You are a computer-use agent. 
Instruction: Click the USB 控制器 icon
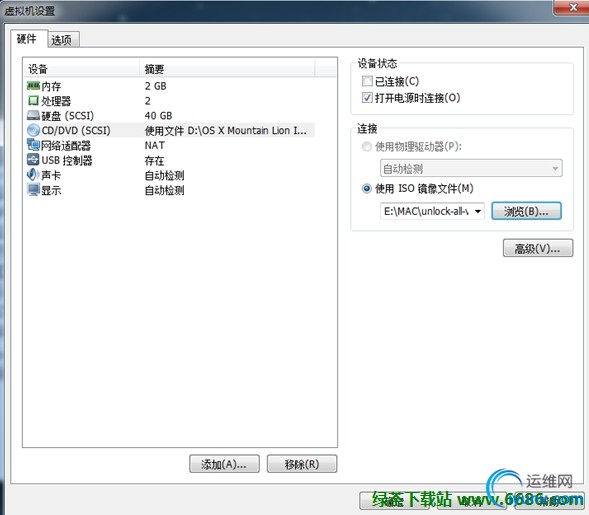(33, 160)
